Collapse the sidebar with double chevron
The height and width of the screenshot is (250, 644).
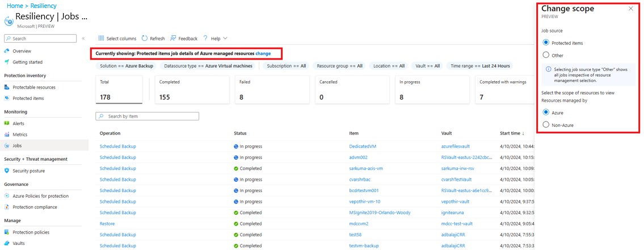[83, 38]
